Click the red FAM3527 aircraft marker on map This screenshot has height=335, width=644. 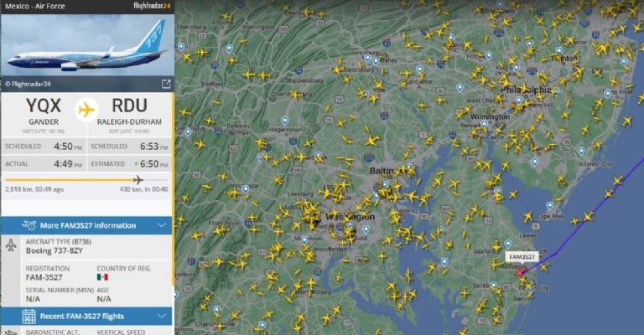click(x=521, y=272)
